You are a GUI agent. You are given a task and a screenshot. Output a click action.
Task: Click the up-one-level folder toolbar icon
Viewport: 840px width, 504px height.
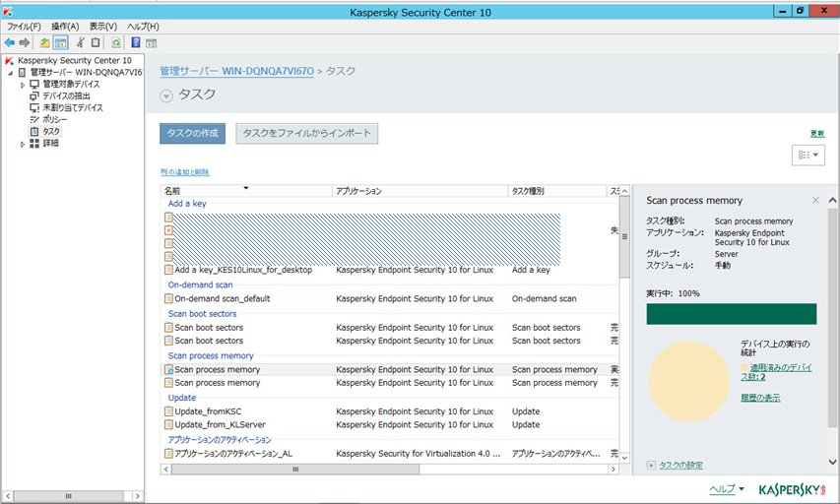(x=45, y=43)
